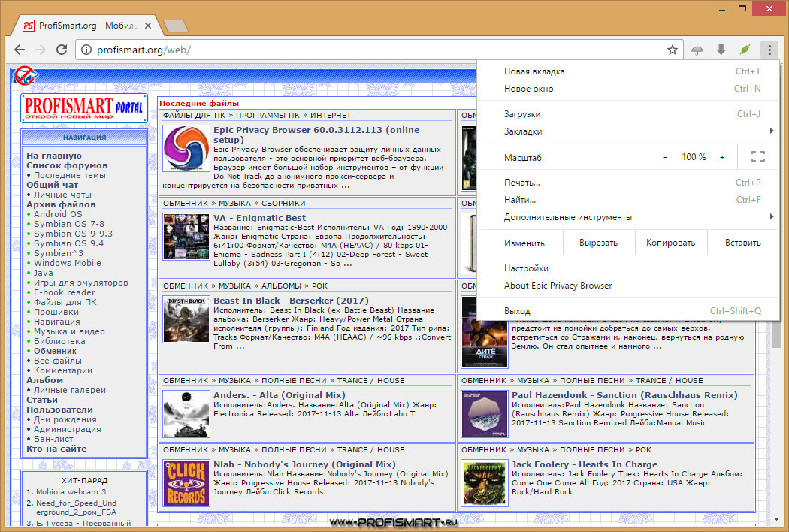Click the ProfiSmart favicon on the browser tab
The image size is (789, 532).
pos(29,24)
